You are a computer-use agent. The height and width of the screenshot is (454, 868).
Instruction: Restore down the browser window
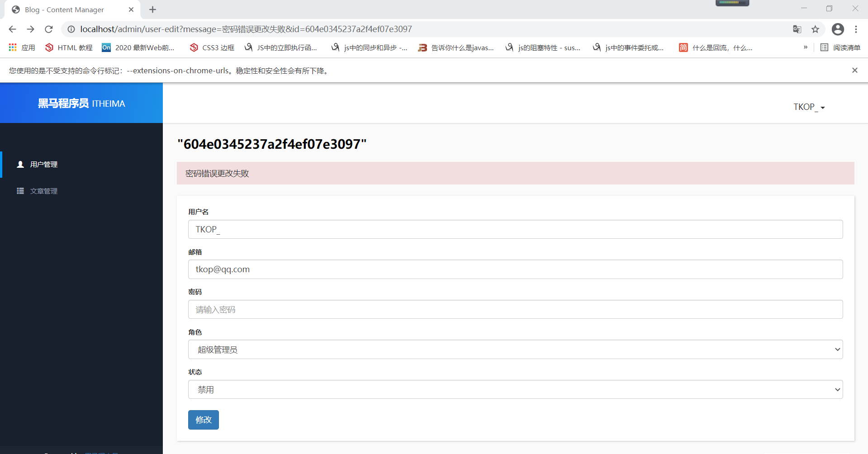pyautogui.click(x=829, y=8)
